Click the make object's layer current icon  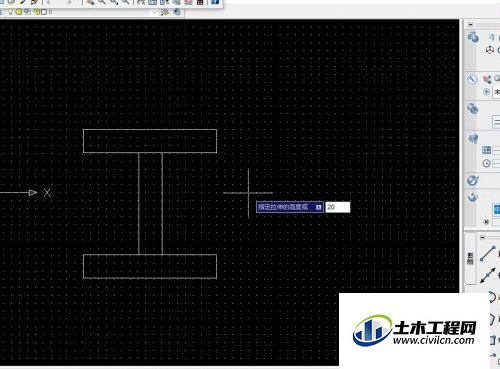tap(165, 12)
